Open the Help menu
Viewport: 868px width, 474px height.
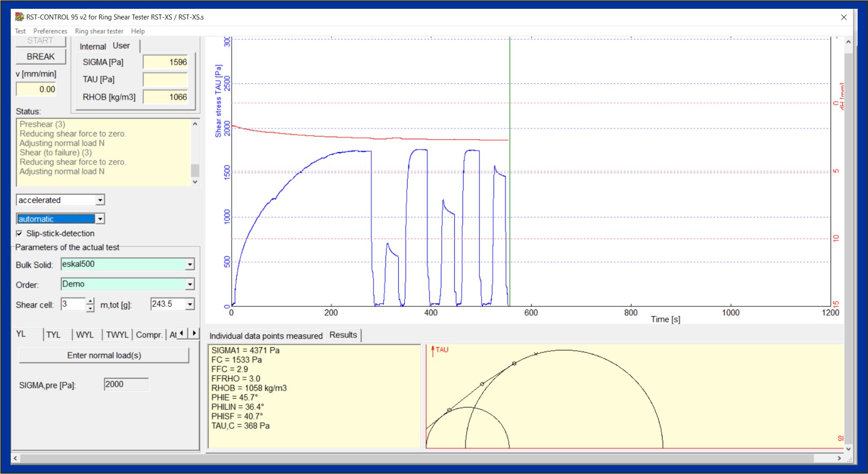138,31
